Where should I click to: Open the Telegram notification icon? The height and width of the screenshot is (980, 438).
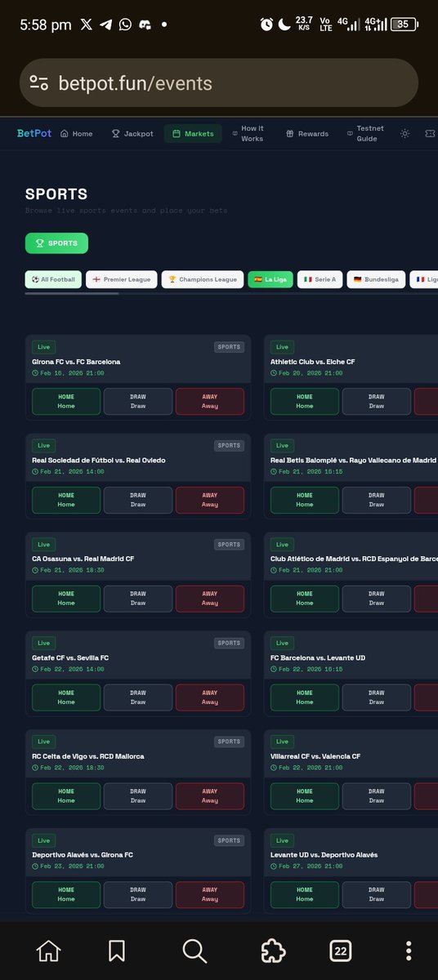(105, 24)
